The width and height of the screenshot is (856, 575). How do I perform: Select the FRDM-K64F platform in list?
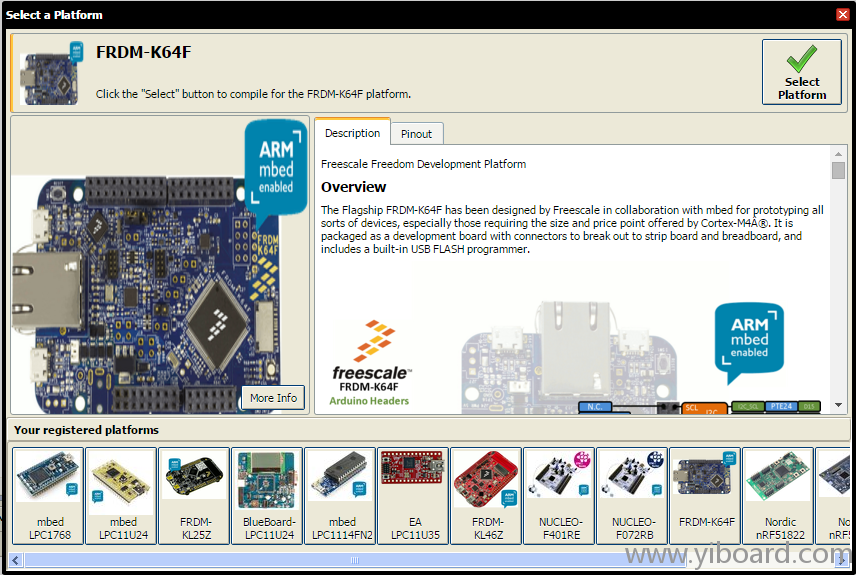(705, 496)
